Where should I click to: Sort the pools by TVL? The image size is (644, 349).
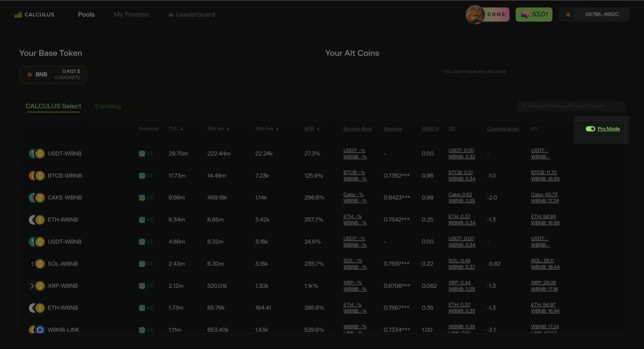tap(176, 129)
